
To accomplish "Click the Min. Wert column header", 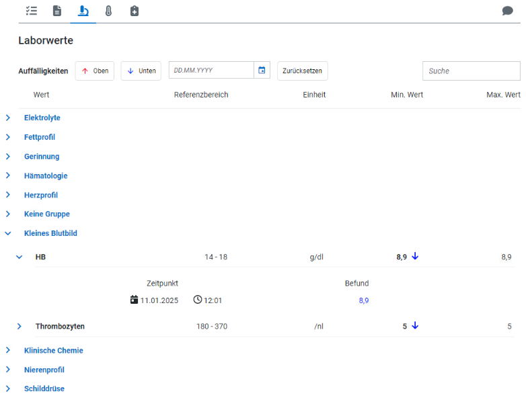I will pos(407,95).
